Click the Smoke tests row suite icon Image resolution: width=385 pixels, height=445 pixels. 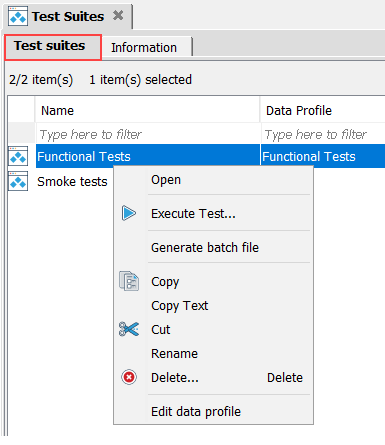[18, 181]
